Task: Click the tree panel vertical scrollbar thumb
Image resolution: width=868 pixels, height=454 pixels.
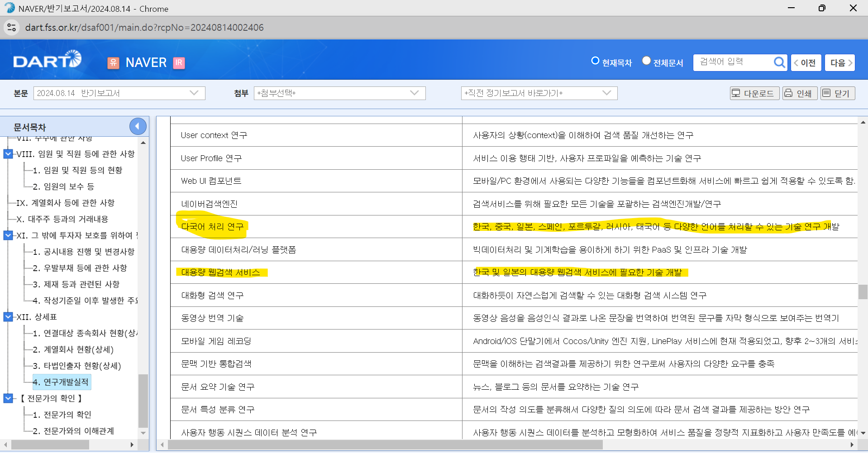Action: (x=143, y=401)
